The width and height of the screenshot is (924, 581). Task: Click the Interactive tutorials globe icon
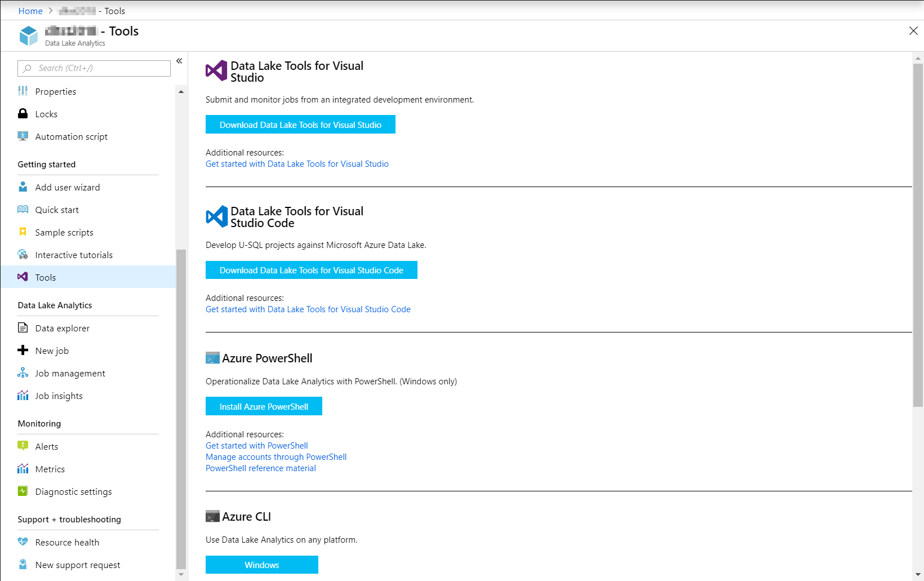click(x=23, y=254)
